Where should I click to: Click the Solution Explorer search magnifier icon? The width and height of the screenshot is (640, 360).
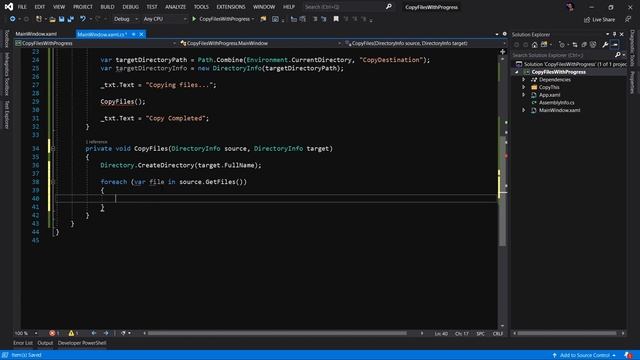pyautogui.click(x=618, y=55)
